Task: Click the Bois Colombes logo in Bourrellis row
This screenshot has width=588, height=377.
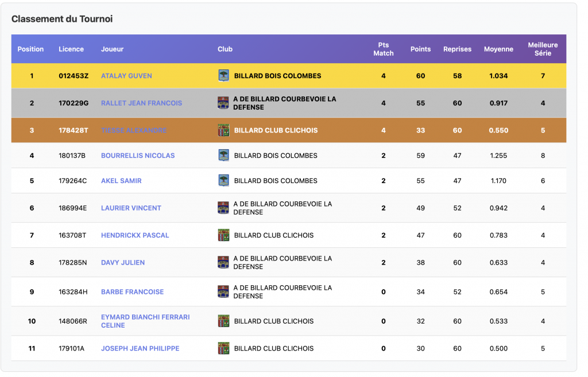Action: (223, 156)
